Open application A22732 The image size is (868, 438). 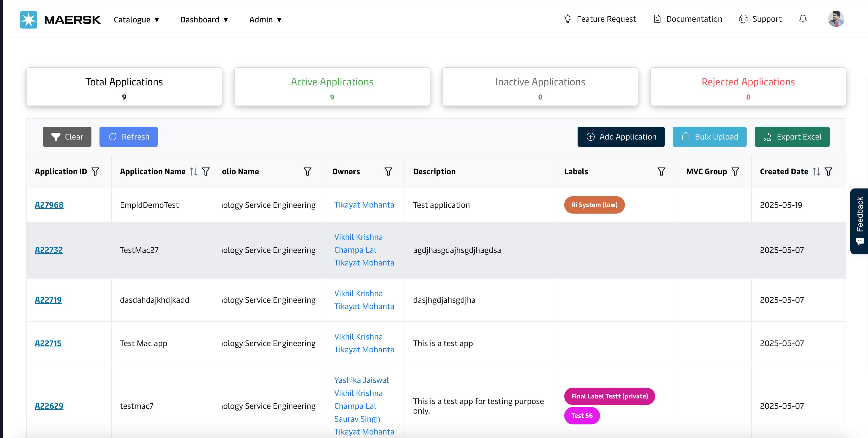(x=49, y=250)
